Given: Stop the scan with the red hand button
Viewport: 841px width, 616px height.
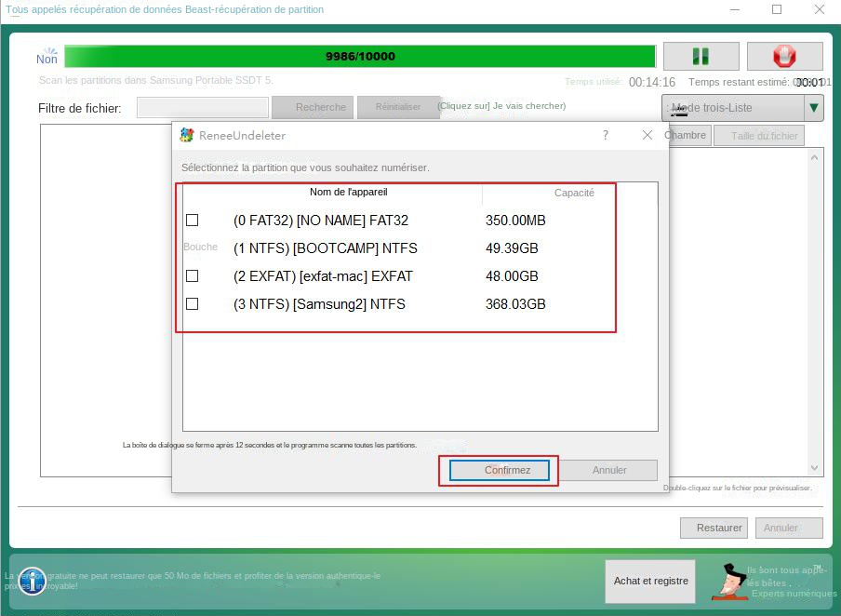Looking at the screenshot, I should coord(784,57).
